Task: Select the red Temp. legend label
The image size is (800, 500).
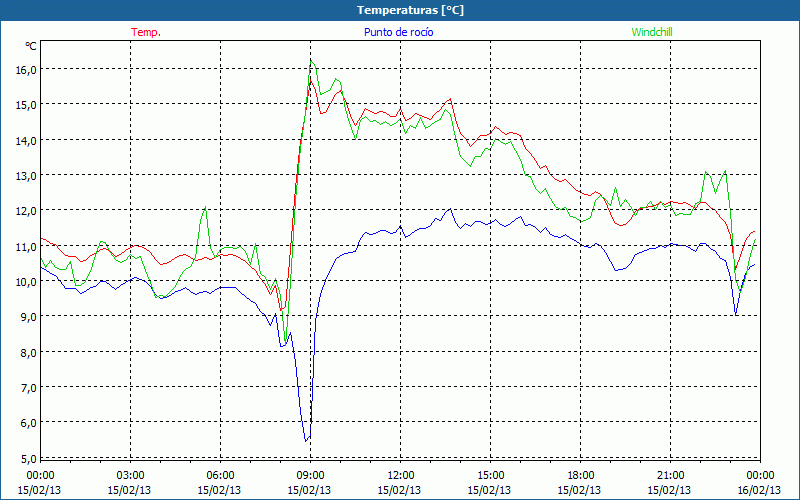Action: tap(146, 32)
